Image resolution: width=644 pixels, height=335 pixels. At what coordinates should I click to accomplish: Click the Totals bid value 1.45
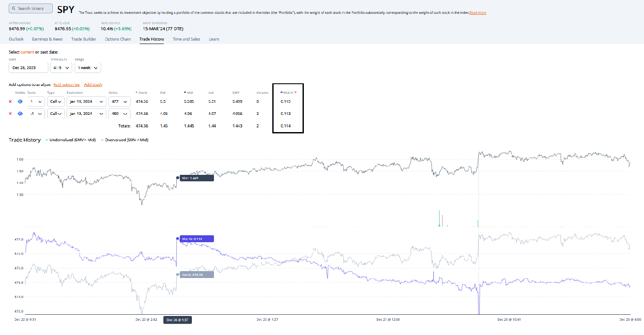click(x=163, y=126)
